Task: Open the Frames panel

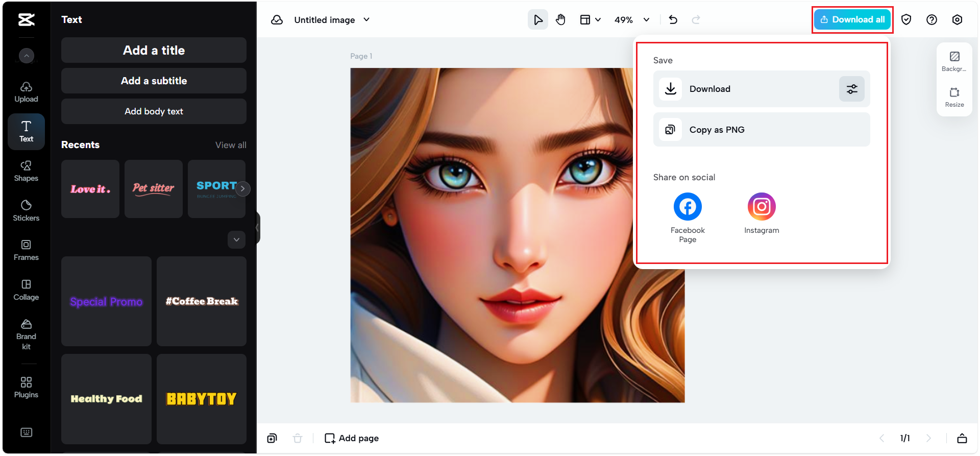Action: click(27, 250)
